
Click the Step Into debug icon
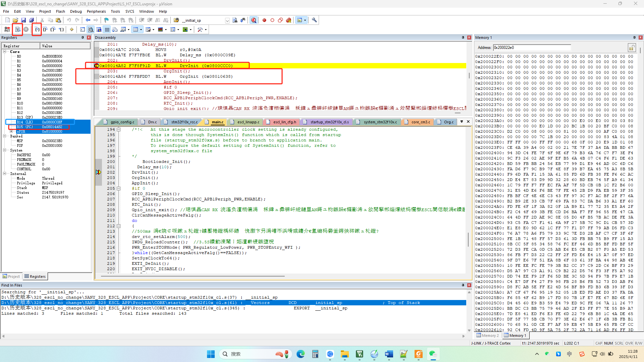pyautogui.click(x=37, y=29)
